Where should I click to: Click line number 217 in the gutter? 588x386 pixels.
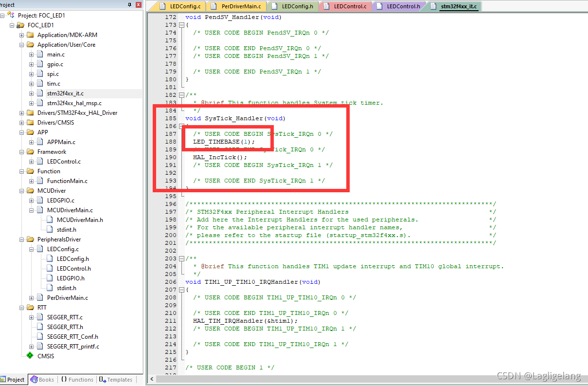[170, 368]
